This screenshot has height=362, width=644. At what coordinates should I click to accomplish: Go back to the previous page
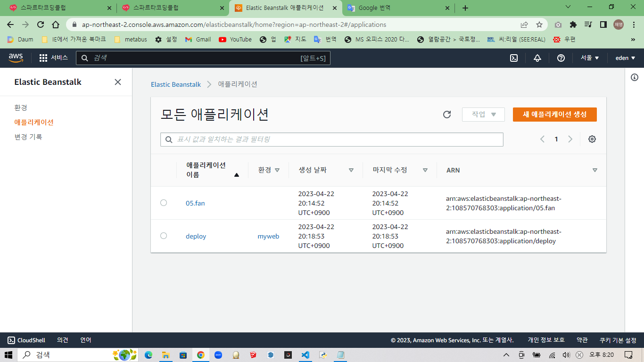tap(10, 25)
